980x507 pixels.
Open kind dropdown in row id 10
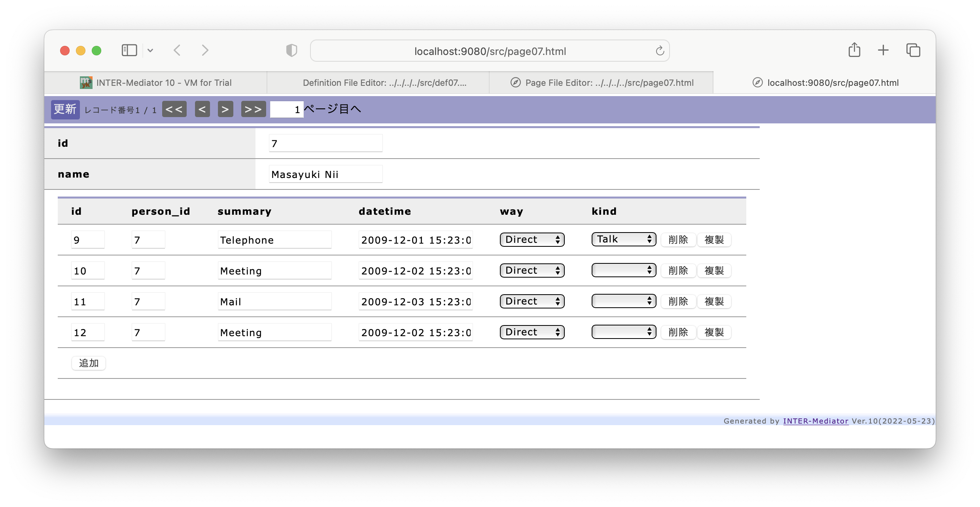tap(624, 270)
